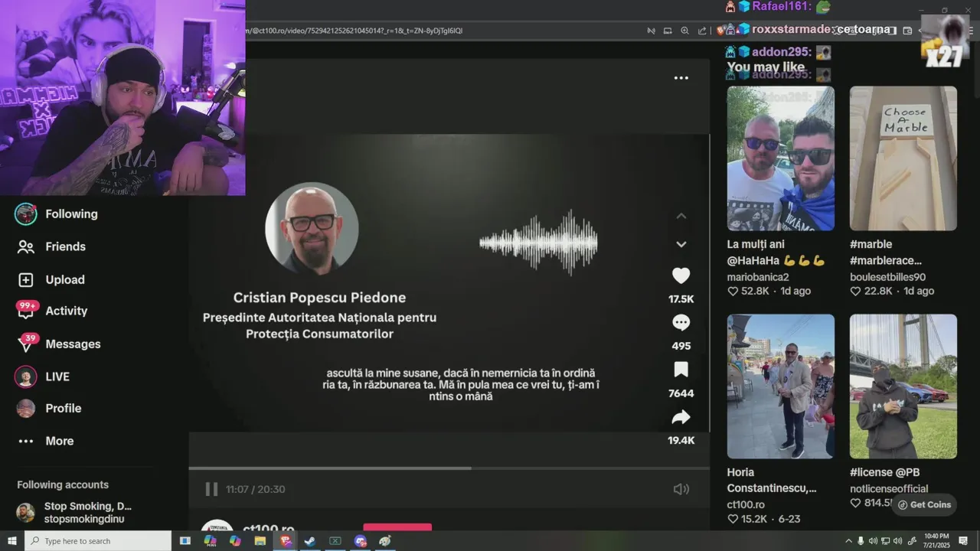Click the Friends people icon
The height and width of the screenshot is (551, 980).
26,246
